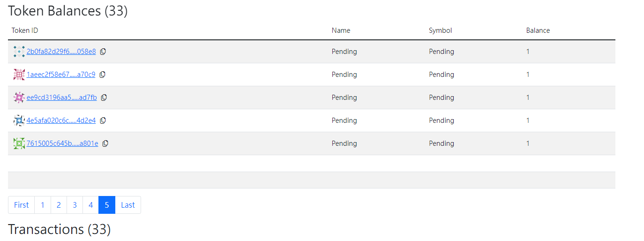Open token link 1aeec2f58e67.....a70c9
Viewport: 644px width, 241px height.
(61, 75)
